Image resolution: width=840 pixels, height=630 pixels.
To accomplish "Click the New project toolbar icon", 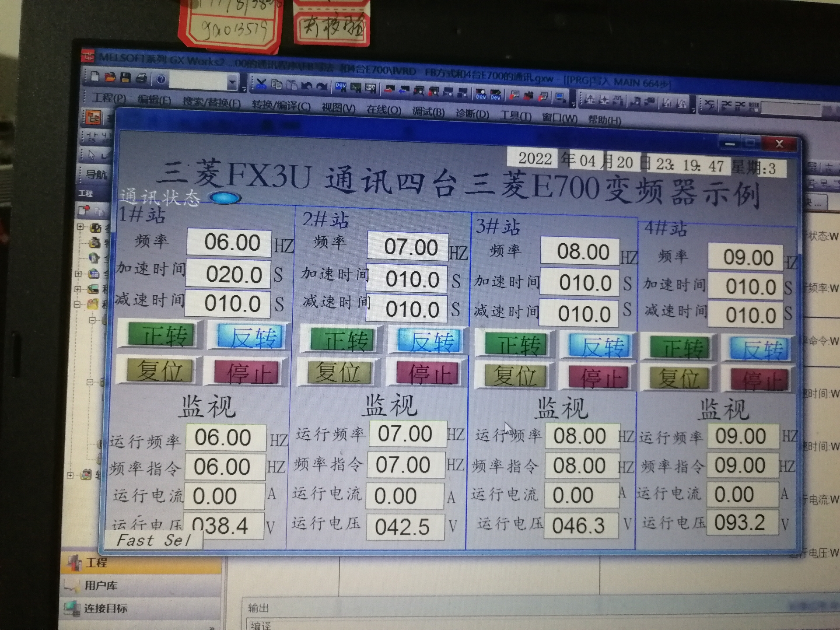I will (x=95, y=77).
